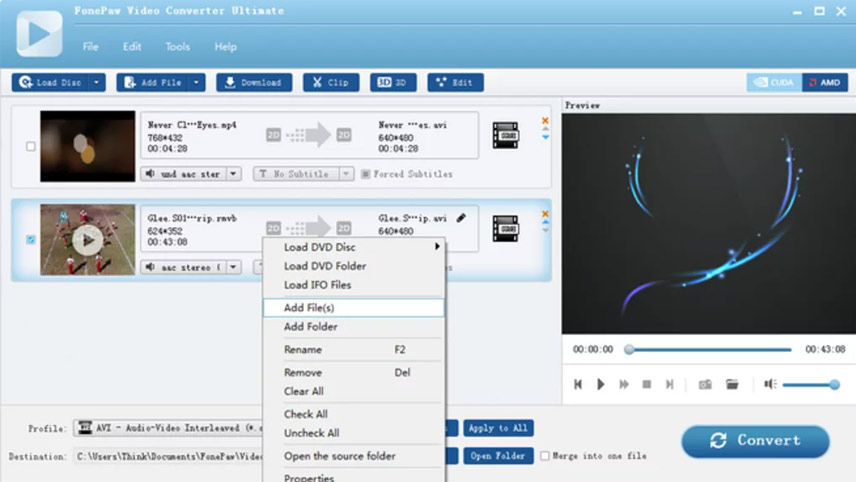Image resolution: width=856 pixels, height=482 pixels.
Task: Choose Load IFO Files from context menu
Action: coord(353,285)
